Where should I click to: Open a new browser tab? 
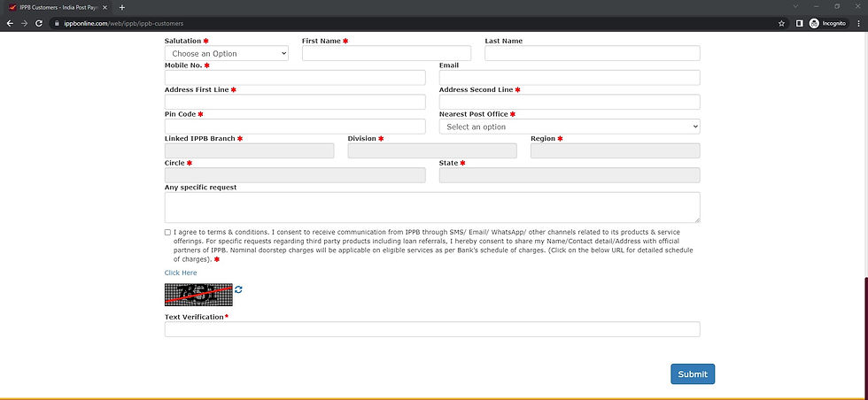pyautogui.click(x=122, y=7)
